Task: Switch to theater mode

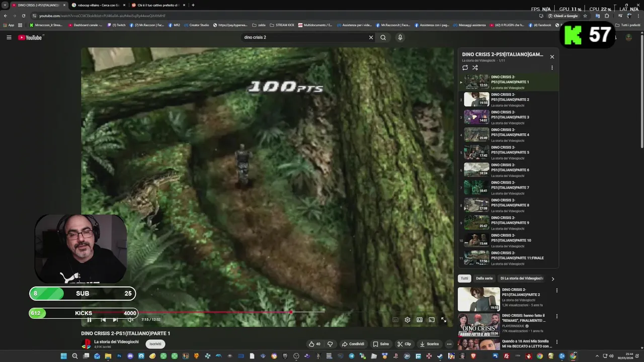Action: pos(420,320)
